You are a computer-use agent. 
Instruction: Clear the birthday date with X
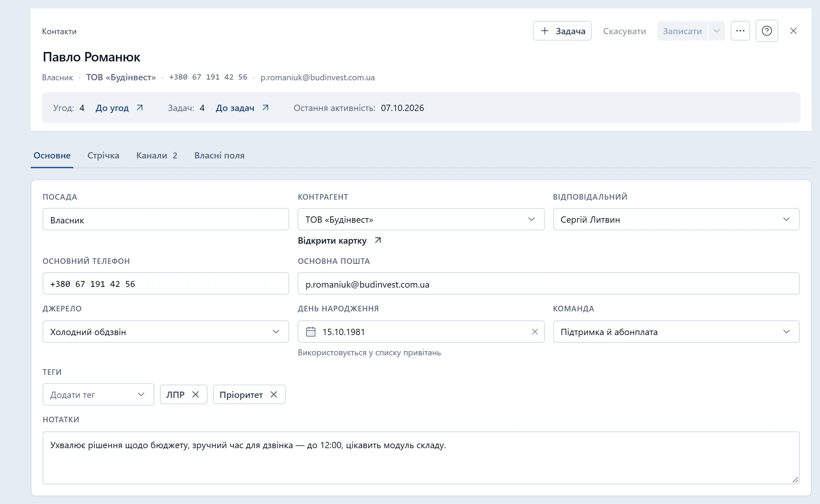(x=535, y=332)
